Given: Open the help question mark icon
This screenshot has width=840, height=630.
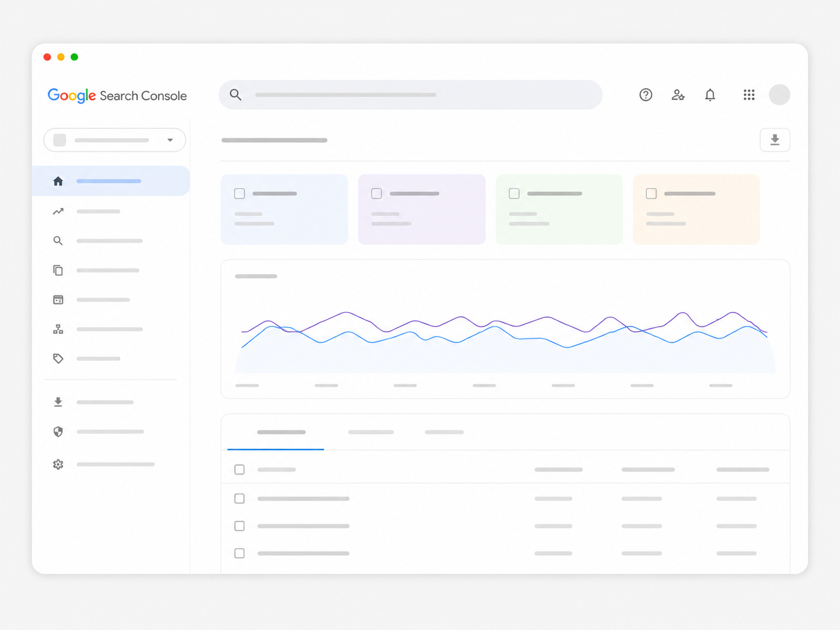Looking at the screenshot, I should click(x=646, y=95).
